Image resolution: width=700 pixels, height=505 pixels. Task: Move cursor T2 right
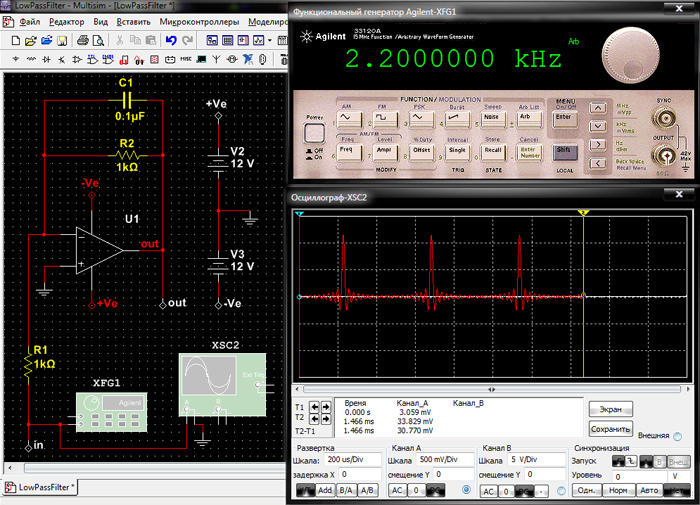coord(326,419)
